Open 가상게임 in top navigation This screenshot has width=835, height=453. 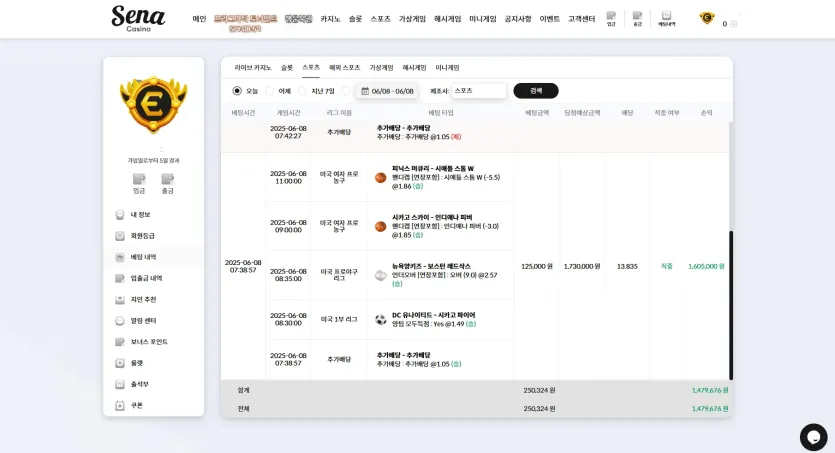412,19
